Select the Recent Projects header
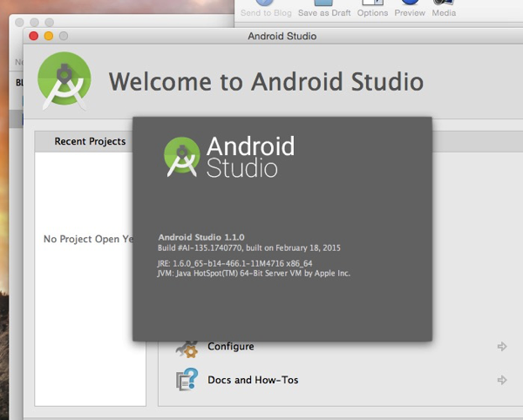 90,141
